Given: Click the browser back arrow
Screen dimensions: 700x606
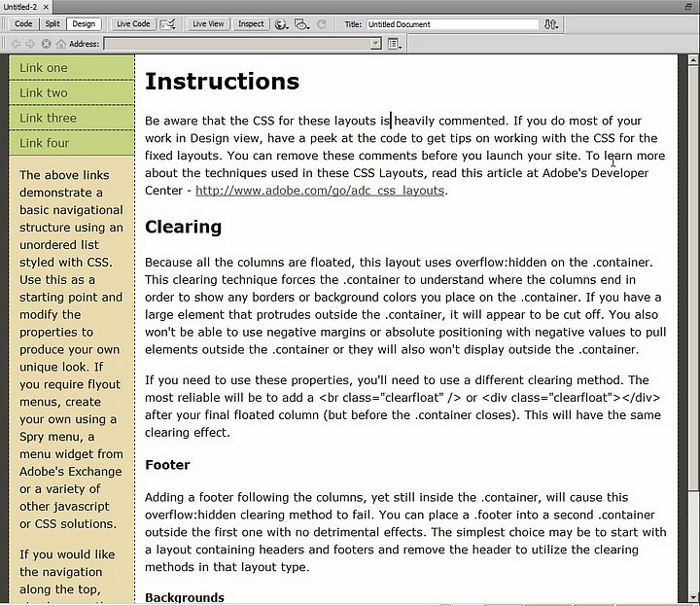Looking at the screenshot, I should [16, 44].
